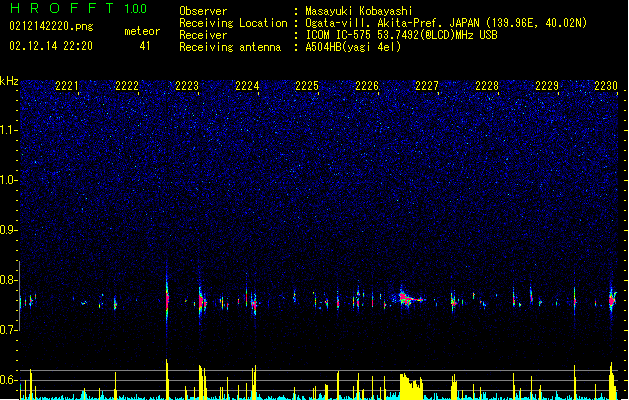
Task: Click the 0.9 kHz axis label
Action: click(8, 230)
